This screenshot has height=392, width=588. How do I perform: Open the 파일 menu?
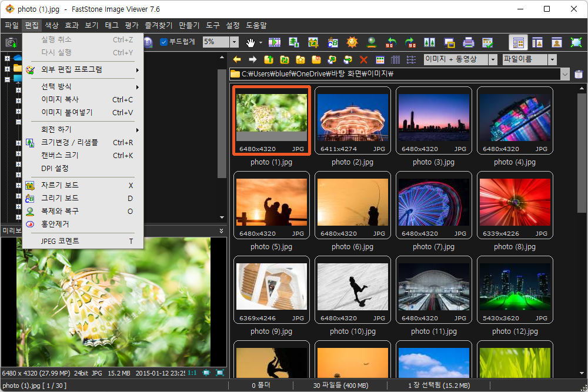(x=12, y=25)
